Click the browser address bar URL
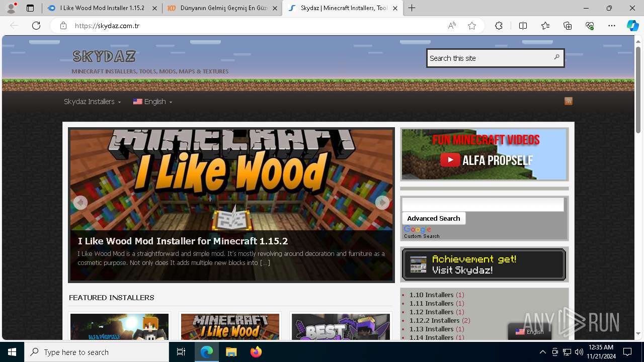This screenshot has width=644, height=362. [x=107, y=26]
